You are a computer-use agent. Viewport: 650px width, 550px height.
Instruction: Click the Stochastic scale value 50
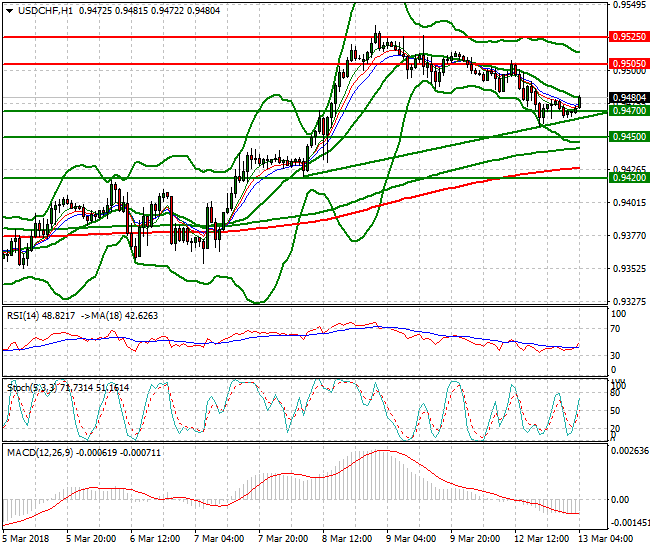coord(616,410)
